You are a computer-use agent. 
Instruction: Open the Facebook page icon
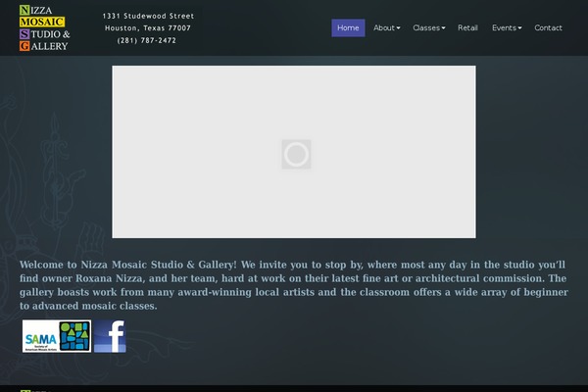point(110,336)
